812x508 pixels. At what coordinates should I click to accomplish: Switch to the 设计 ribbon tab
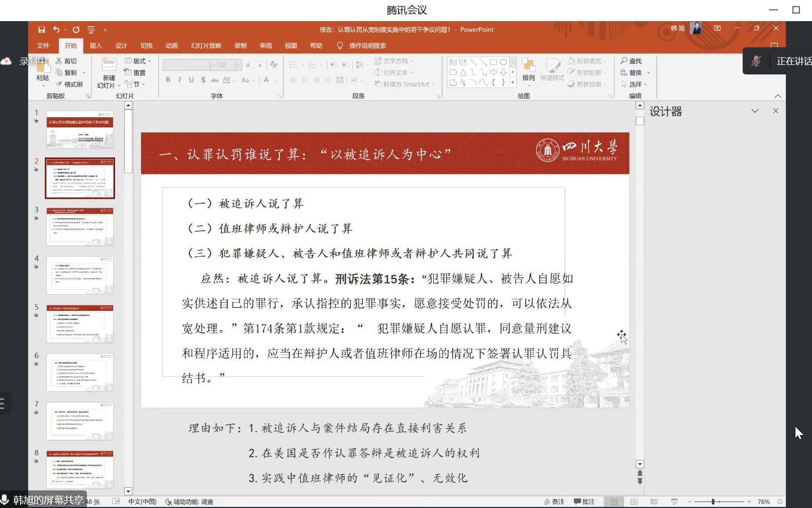[121, 46]
